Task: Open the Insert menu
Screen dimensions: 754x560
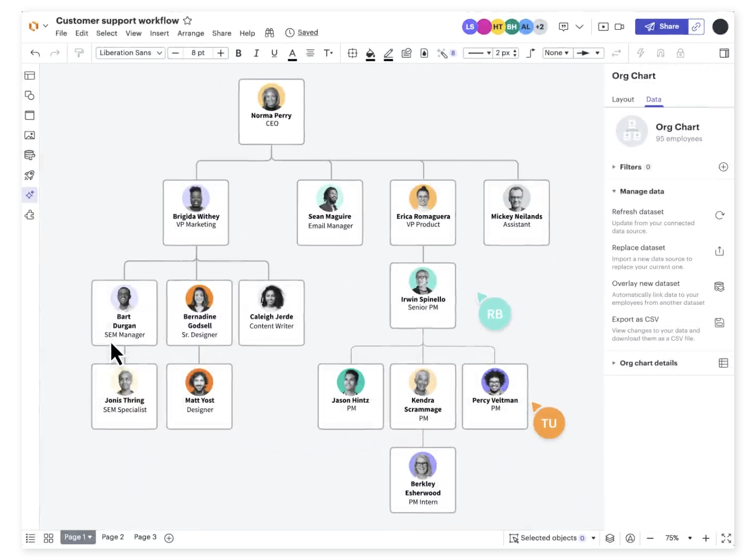Action: click(159, 33)
